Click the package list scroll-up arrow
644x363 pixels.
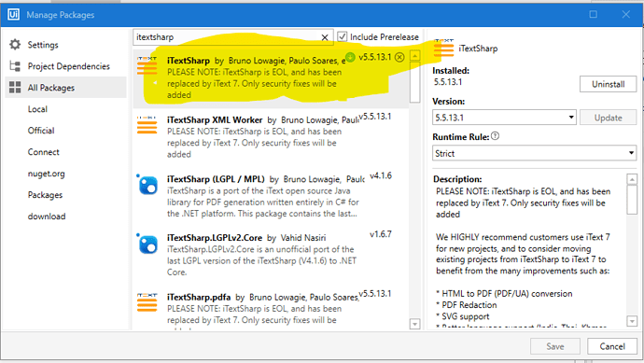[415, 56]
